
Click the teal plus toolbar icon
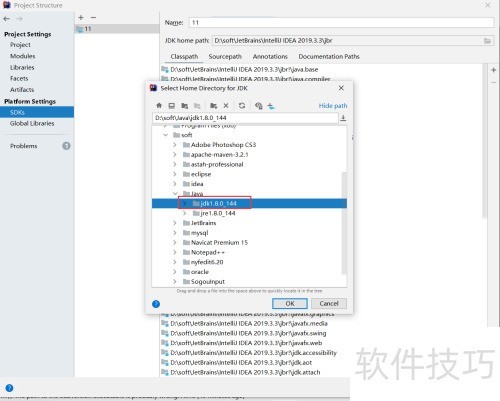271,106
